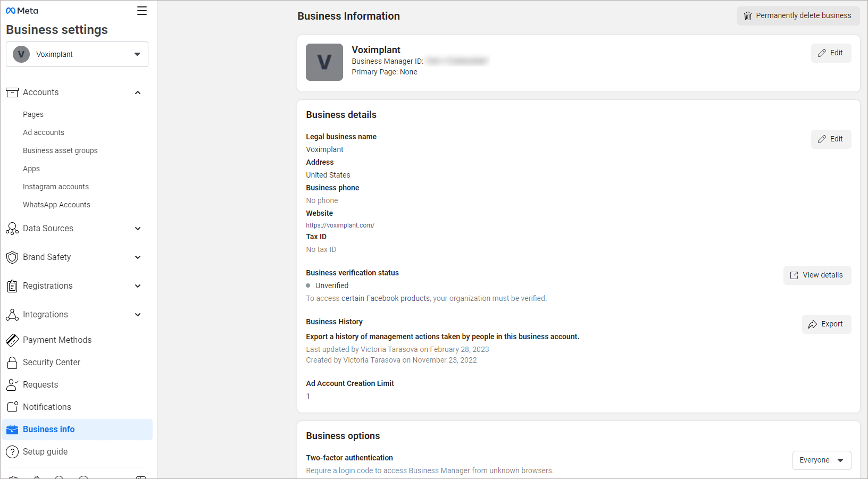Expand the Data Sources chevron
Image resolution: width=868 pixels, height=479 pixels.
(138, 229)
